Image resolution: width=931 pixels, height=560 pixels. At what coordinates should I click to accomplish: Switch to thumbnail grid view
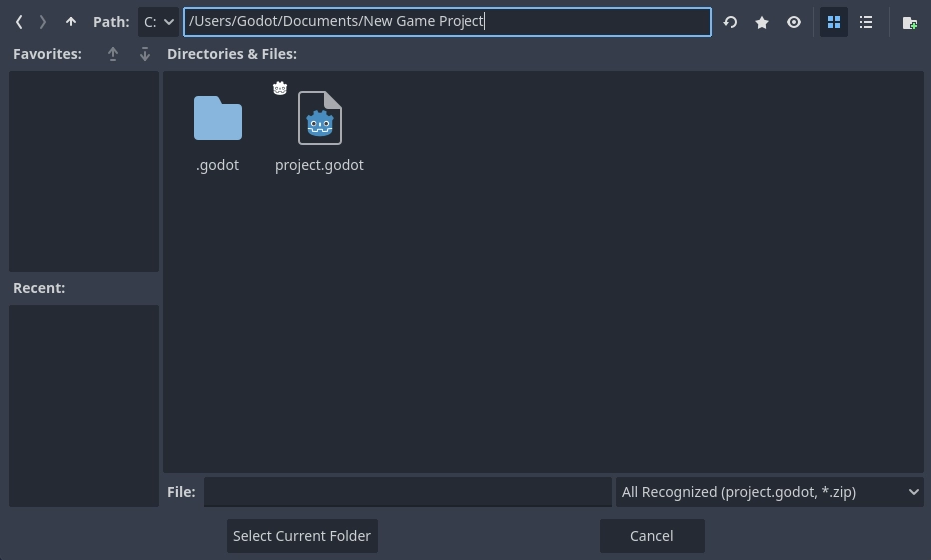(834, 22)
